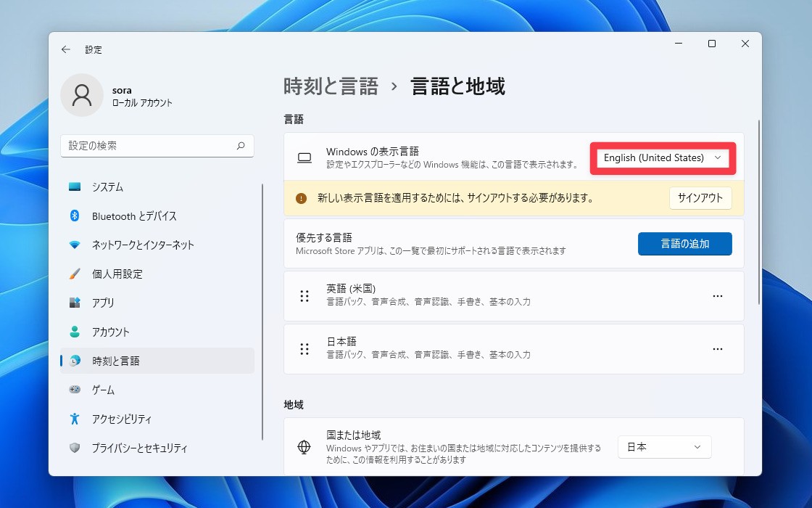Open ネットワークとインターネット settings
The width and height of the screenshot is (812, 508).
(x=157, y=245)
